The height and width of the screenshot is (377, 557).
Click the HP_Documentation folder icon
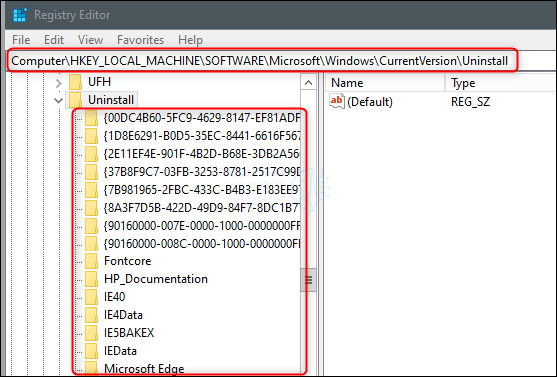[x=92, y=279]
